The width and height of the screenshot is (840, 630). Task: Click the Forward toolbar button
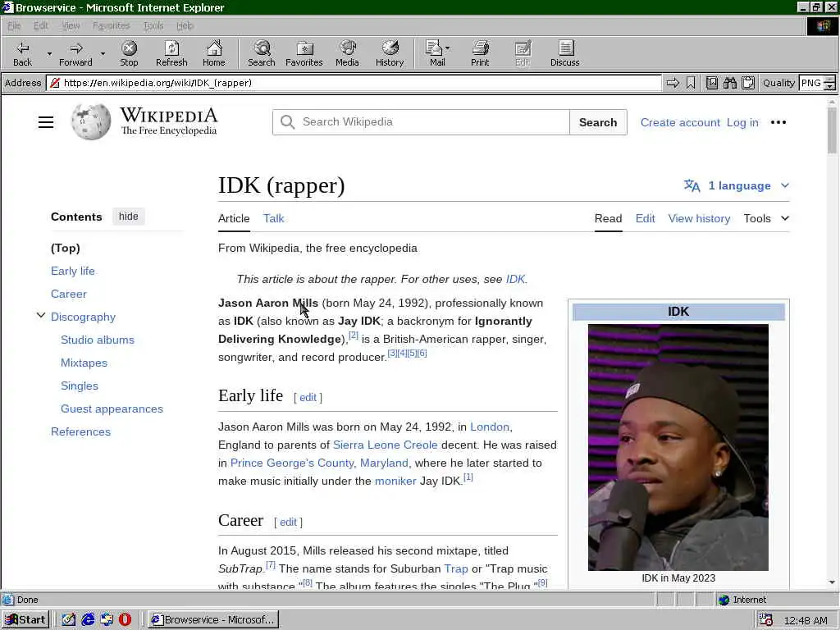(x=75, y=53)
